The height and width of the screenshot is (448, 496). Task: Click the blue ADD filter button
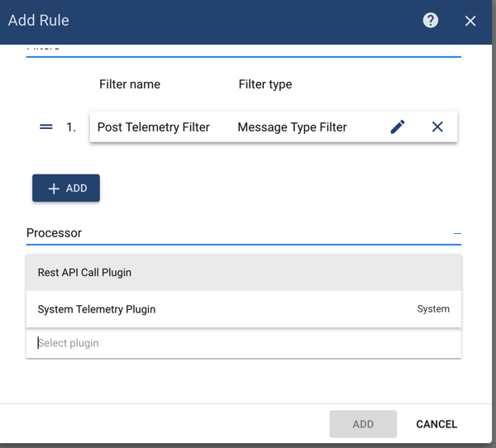pyautogui.click(x=66, y=188)
